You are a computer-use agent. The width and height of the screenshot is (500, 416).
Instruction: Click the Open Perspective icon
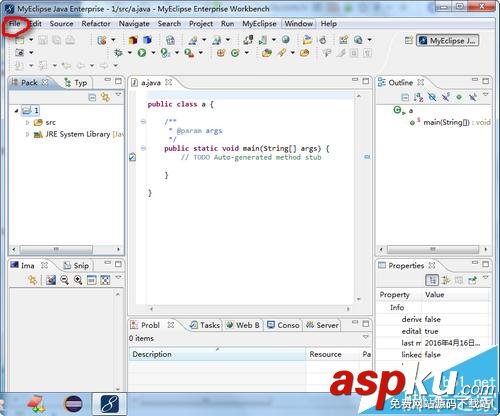pyautogui.click(x=409, y=40)
